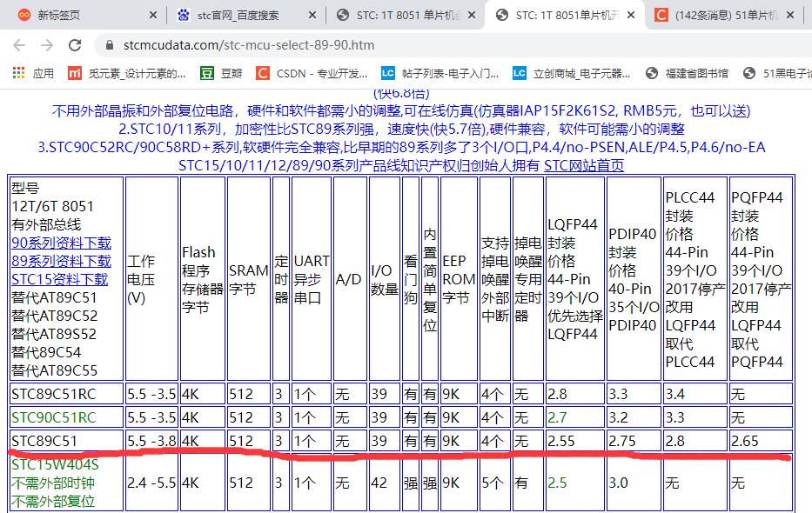Open the 豆瓣 bookmark
812x513 pixels.
click(x=221, y=74)
